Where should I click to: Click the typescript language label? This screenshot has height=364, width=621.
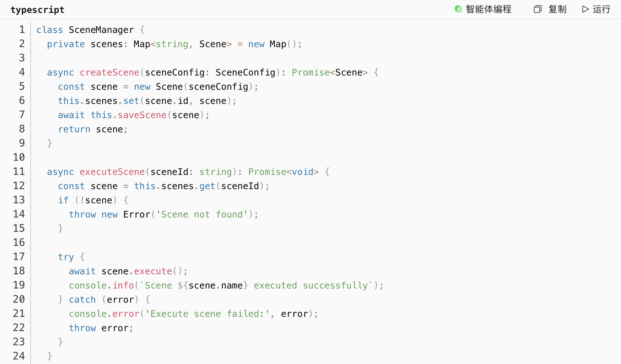pos(37,10)
